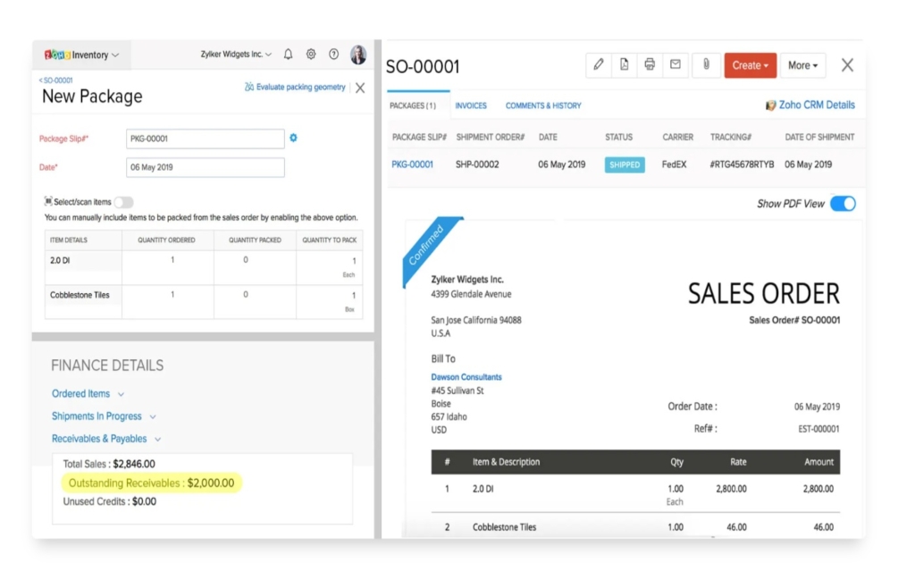
Task: Open the Create dropdown
Action: pyautogui.click(x=750, y=64)
